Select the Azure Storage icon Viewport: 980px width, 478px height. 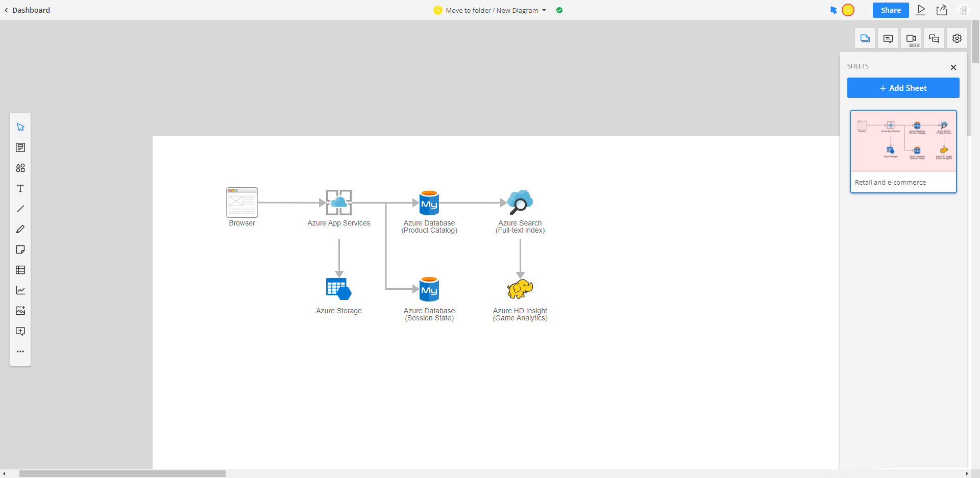tap(339, 289)
